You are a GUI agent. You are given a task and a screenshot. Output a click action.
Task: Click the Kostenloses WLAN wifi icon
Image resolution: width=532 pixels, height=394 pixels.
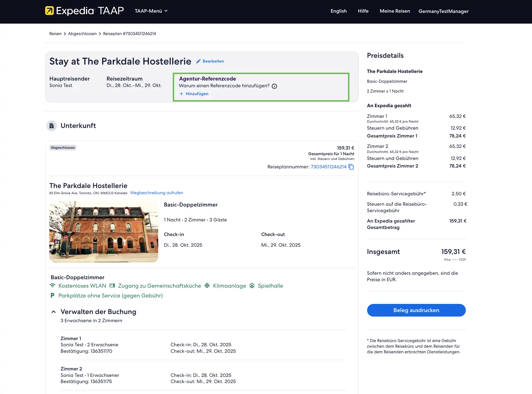coord(52,286)
